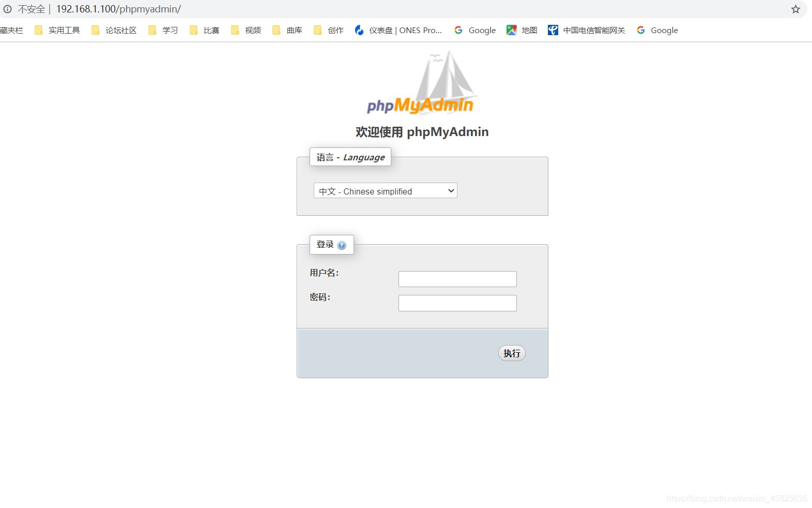This screenshot has width=812, height=508.
Task: Open the 地图 maps bookmark
Action: coord(522,30)
